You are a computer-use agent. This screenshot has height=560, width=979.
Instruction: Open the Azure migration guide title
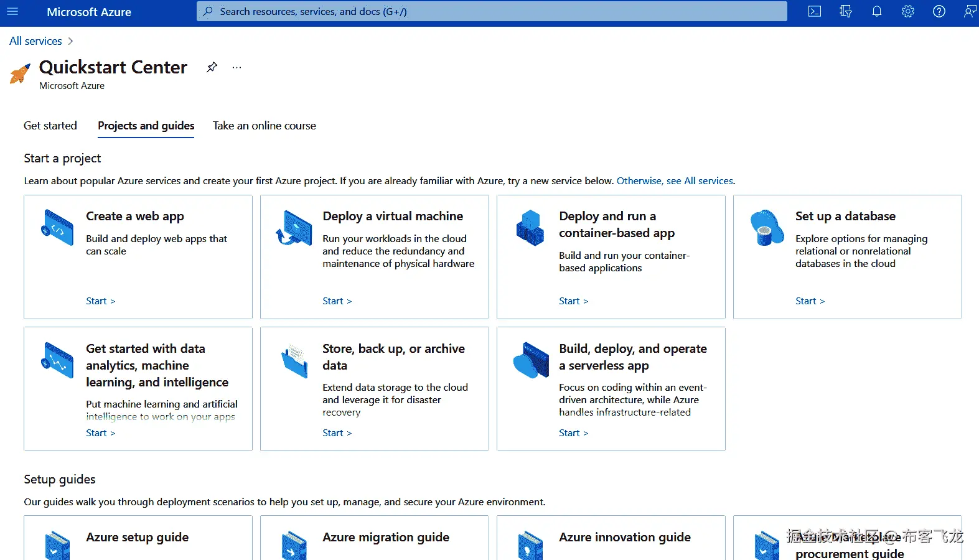pyautogui.click(x=386, y=538)
